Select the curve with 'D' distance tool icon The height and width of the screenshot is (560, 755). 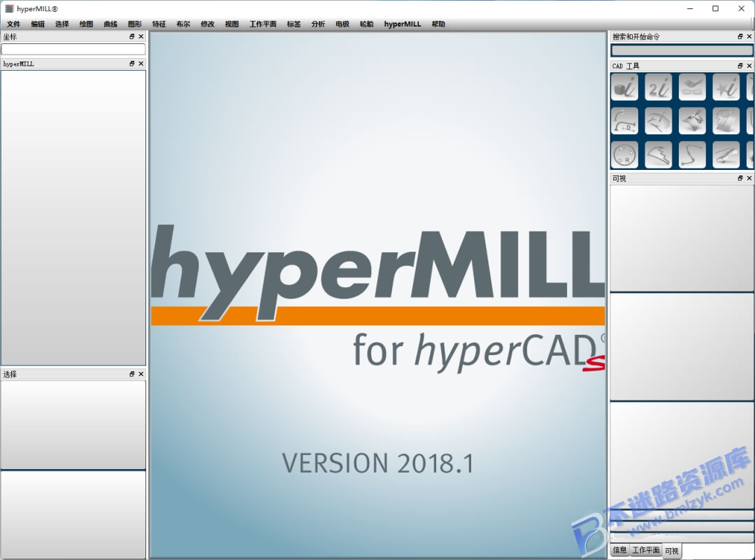(624, 121)
